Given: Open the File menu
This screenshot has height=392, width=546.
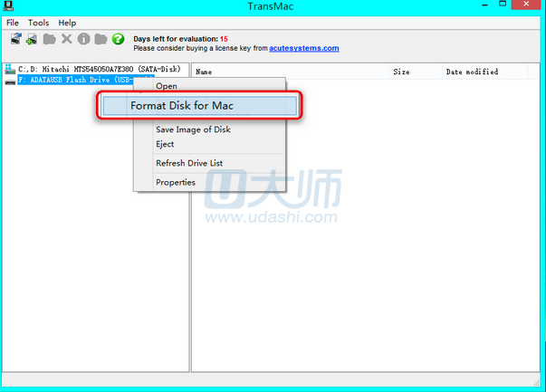Looking at the screenshot, I should click(x=13, y=22).
